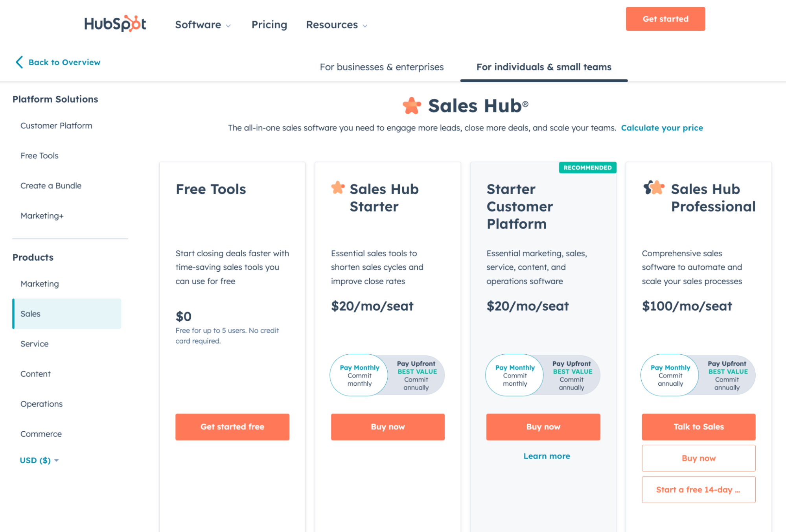
Task: Select Pay Monthly for Sales Hub Professional
Action: coord(670,376)
